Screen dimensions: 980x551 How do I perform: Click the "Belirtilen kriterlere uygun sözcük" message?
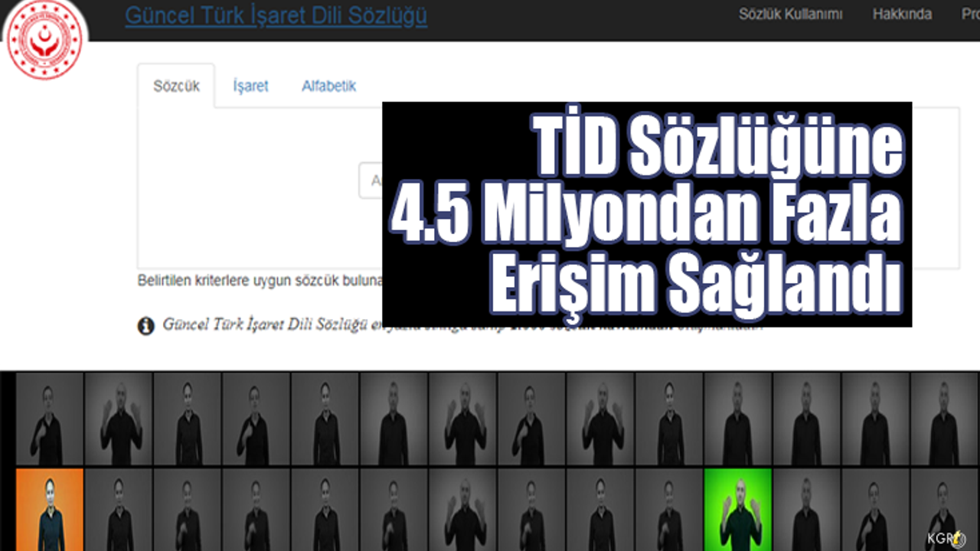(x=259, y=281)
